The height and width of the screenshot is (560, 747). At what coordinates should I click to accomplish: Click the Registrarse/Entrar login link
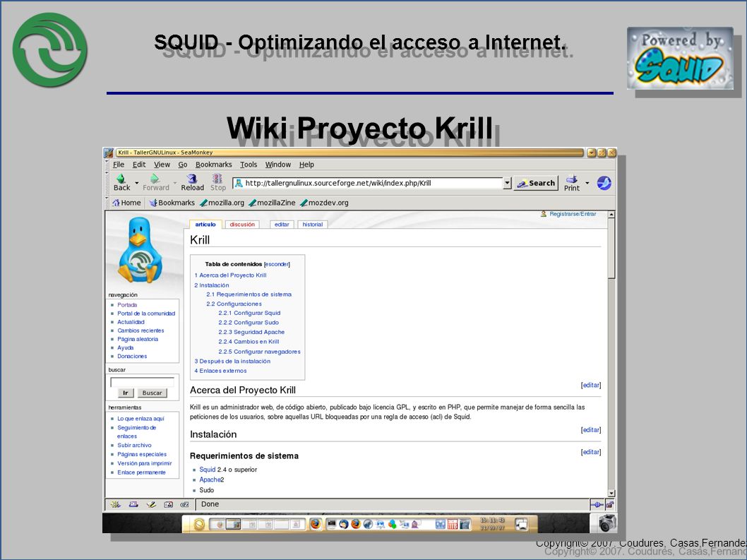pos(572,214)
